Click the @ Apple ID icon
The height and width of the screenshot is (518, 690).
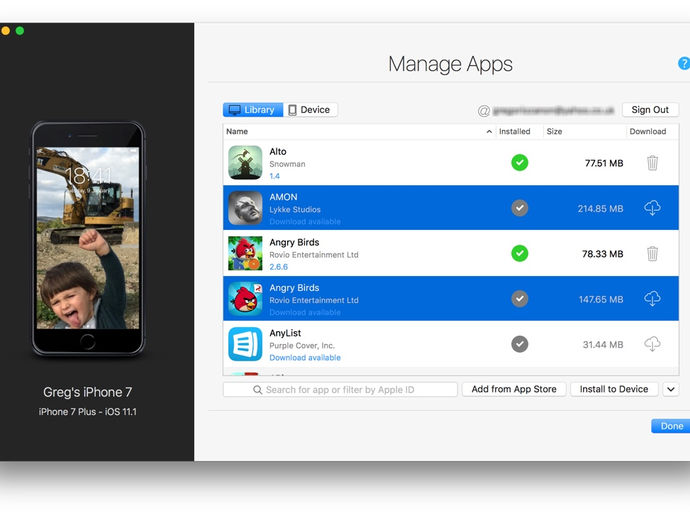tap(483, 110)
